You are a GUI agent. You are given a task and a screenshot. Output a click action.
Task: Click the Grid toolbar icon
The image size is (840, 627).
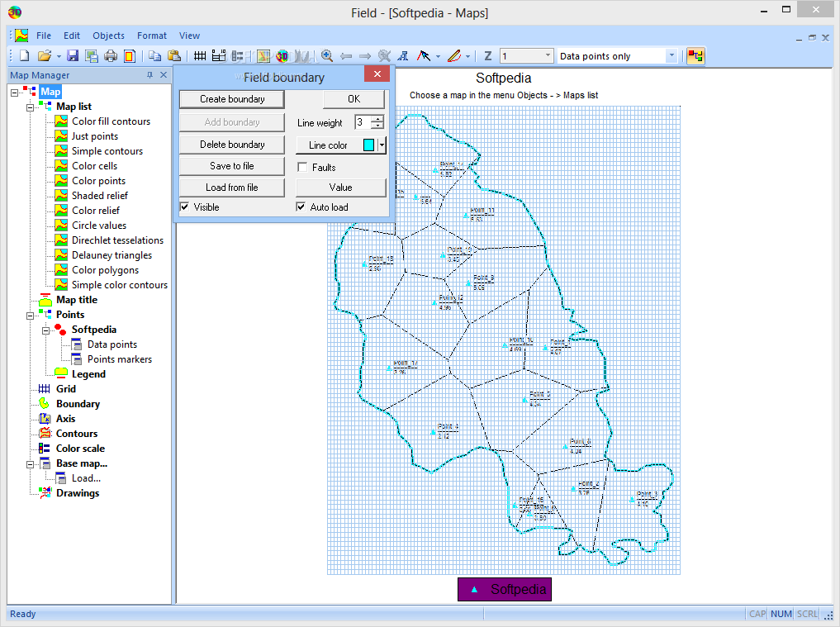tap(200, 55)
